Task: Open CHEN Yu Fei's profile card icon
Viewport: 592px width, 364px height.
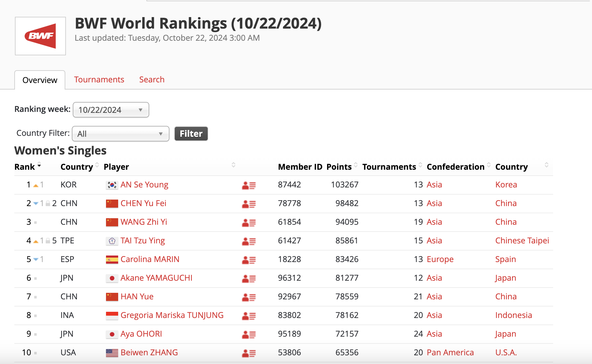Action: [x=248, y=204]
